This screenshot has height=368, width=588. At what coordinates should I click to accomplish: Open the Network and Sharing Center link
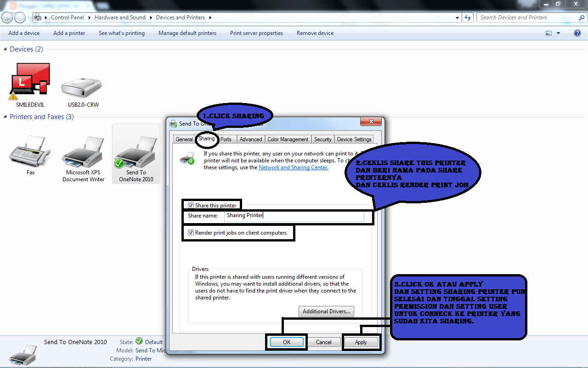293,167
